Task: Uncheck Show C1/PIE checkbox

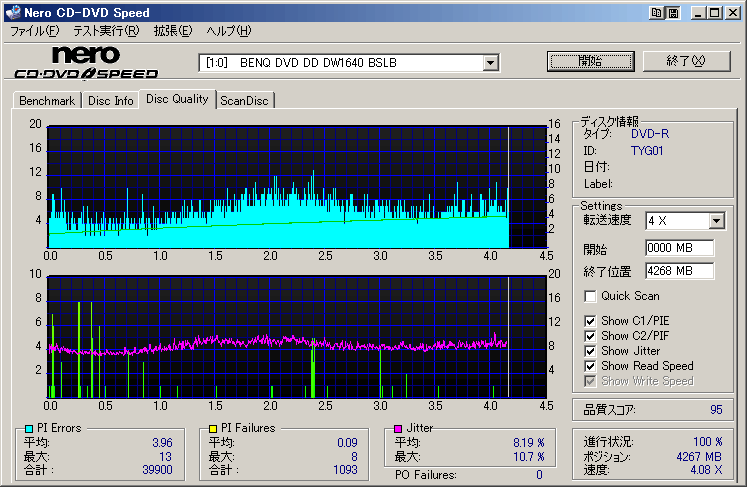Action: (x=590, y=321)
